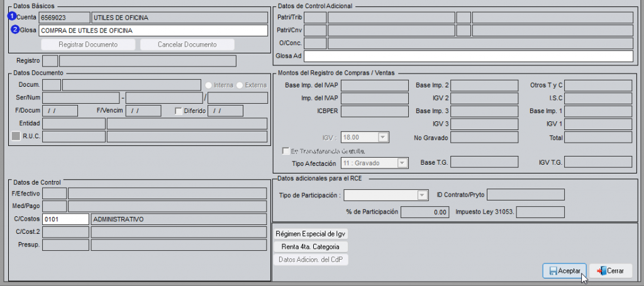The width and height of the screenshot is (644, 286).
Task: Click the Base Imp. 2 field
Action: tap(485, 85)
